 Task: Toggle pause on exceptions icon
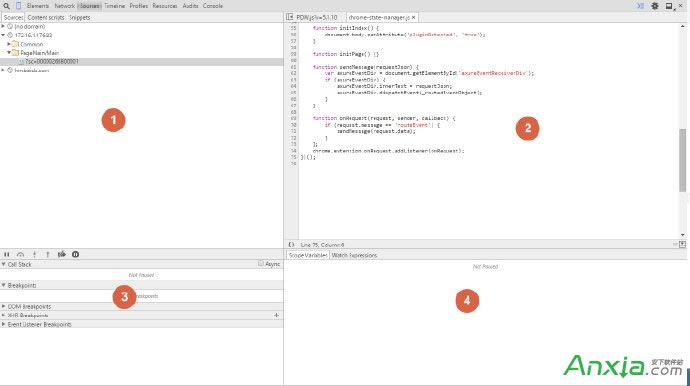tap(76, 254)
